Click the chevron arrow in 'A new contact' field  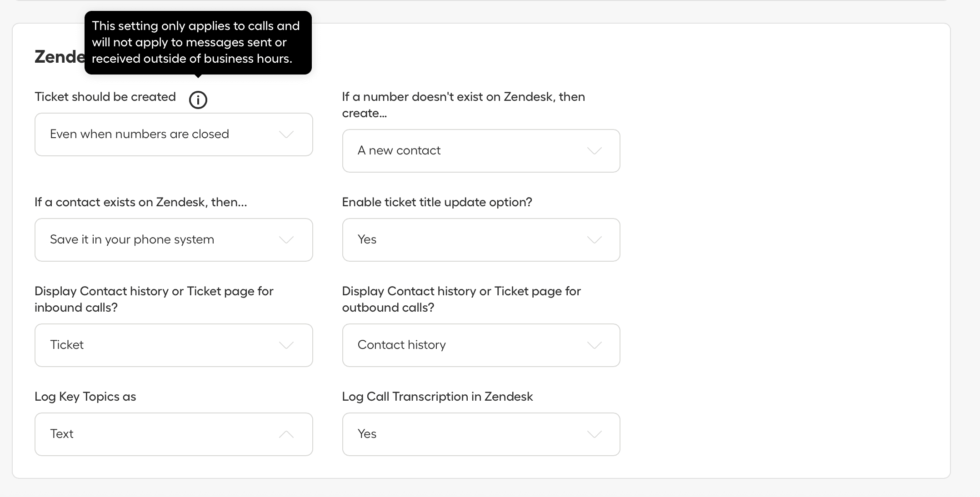coord(594,151)
